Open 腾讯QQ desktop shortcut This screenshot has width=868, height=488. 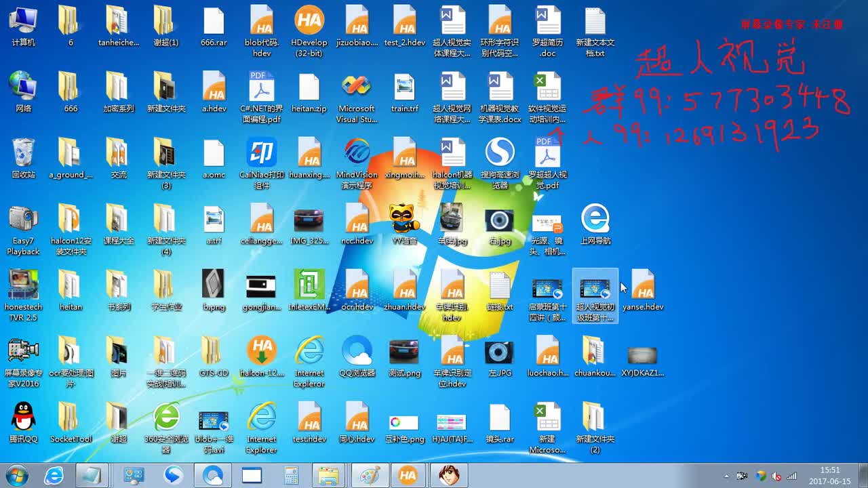click(x=23, y=424)
